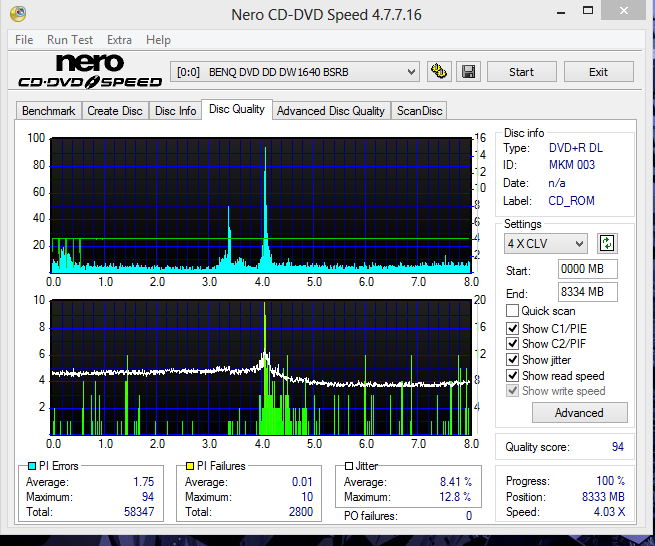
Task: Go to the Advanced Disc Quality tab
Action: pyautogui.click(x=330, y=111)
